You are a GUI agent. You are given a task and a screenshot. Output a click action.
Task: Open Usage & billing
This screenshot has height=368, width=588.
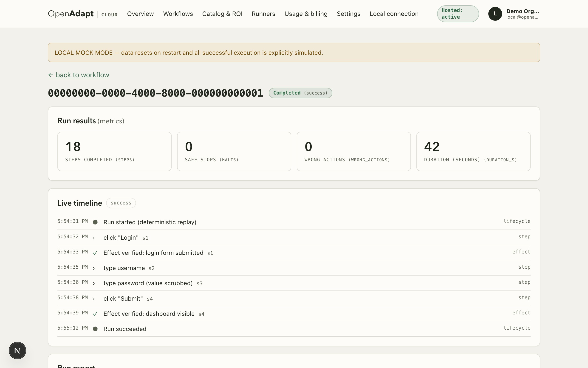coord(306,14)
